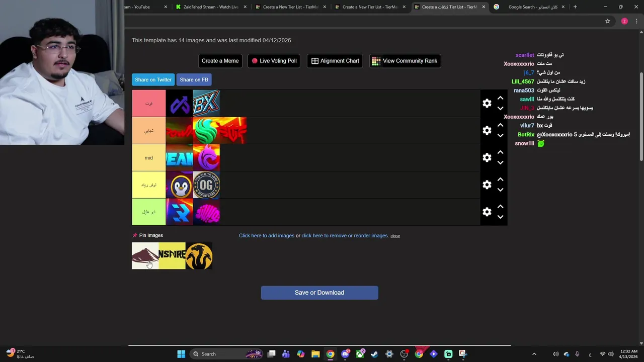Select the penguin logo image

(179, 185)
